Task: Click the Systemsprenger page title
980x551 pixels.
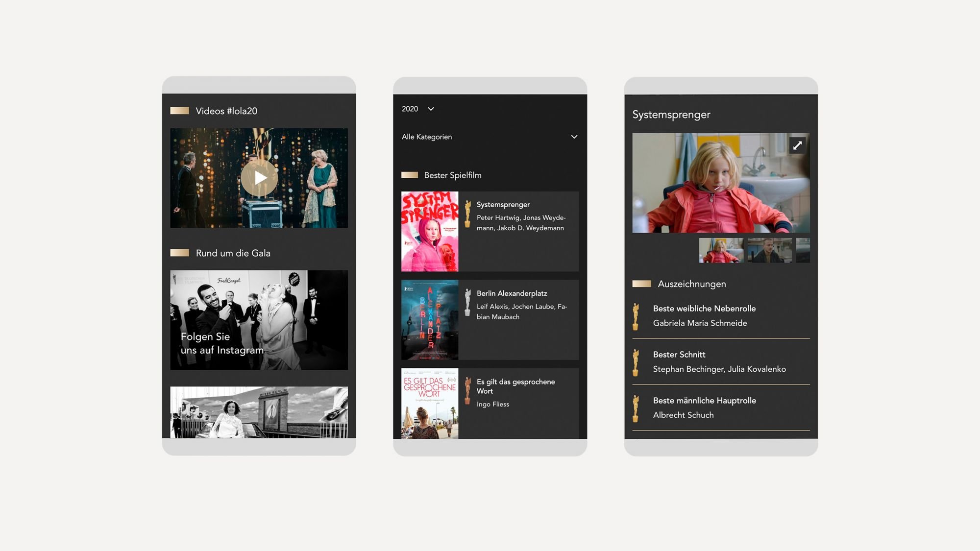Action: (671, 115)
